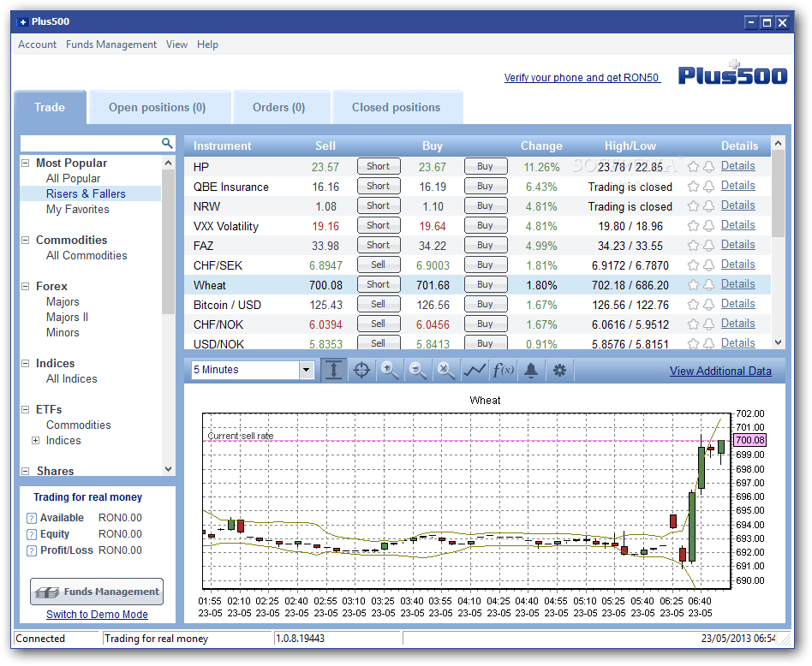
Task: Select My Favorites category
Action: pos(78,210)
